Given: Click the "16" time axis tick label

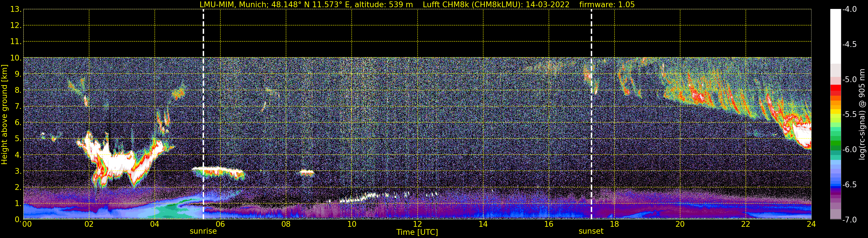Looking at the screenshot, I should tap(549, 224).
